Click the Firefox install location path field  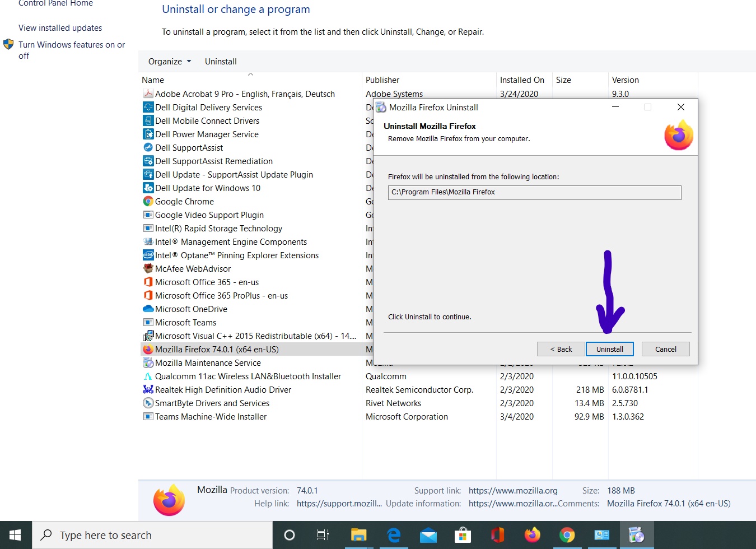534,192
